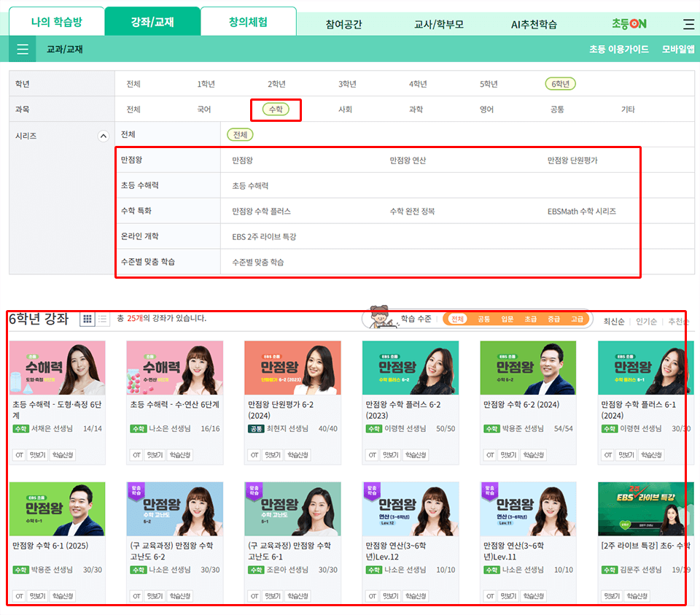
Task: Switch to list view of courses
Action: 103,319
